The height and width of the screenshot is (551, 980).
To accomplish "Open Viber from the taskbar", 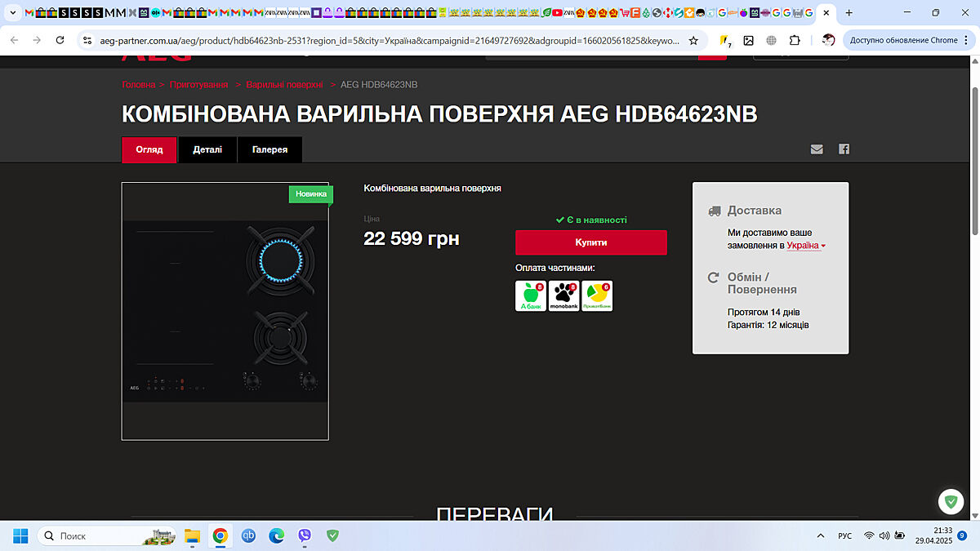I will tap(305, 535).
